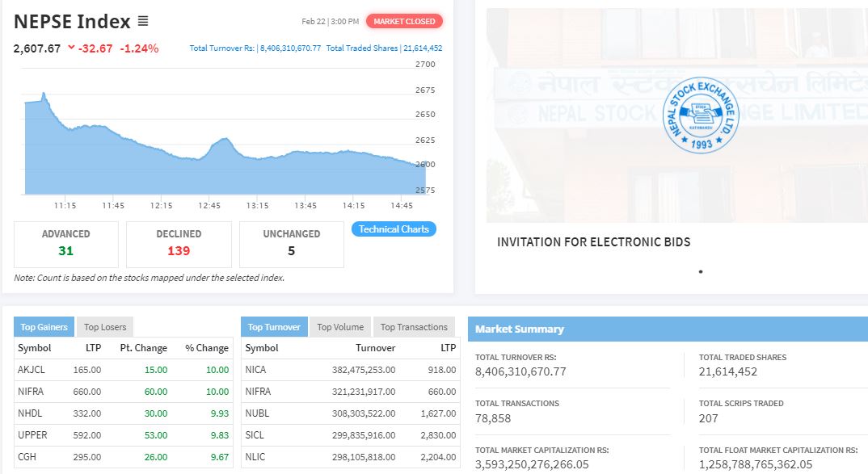The height and width of the screenshot is (474, 868).
Task: Click the ADVANCED 31 box
Action: [66, 244]
